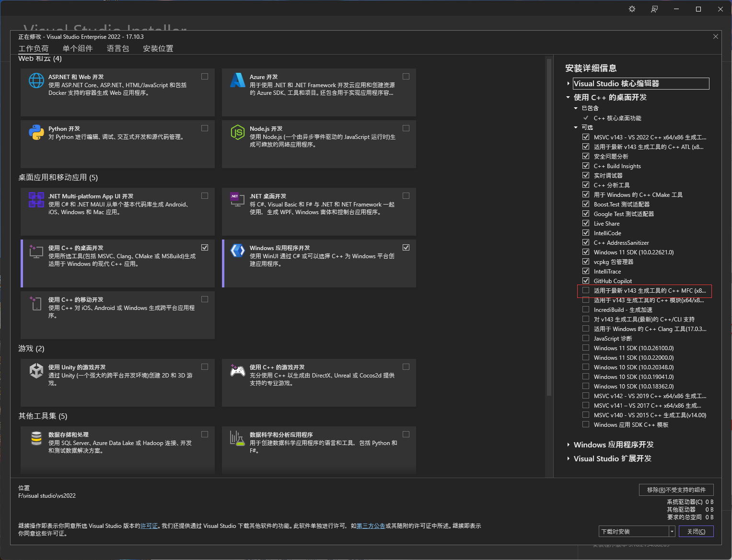This screenshot has width=732, height=560.
Task: Switch to 语言包 tab
Action: pyautogui.click(x=118, y=48)
